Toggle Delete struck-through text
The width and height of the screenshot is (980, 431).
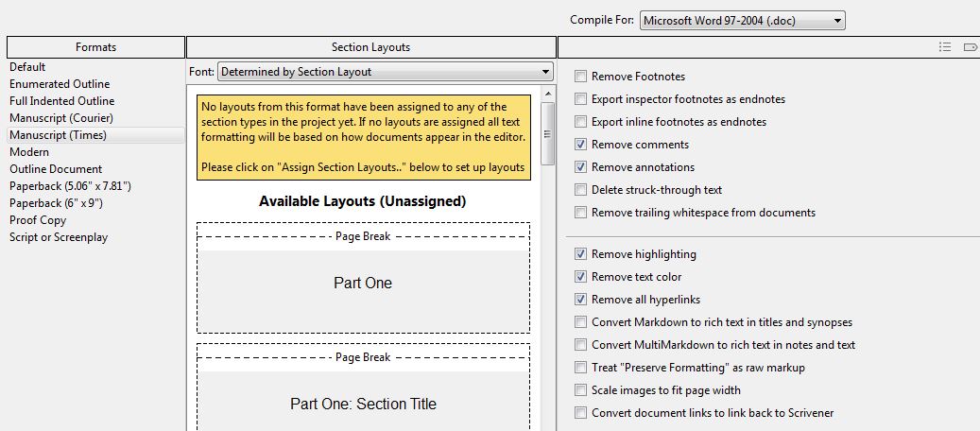580,190
